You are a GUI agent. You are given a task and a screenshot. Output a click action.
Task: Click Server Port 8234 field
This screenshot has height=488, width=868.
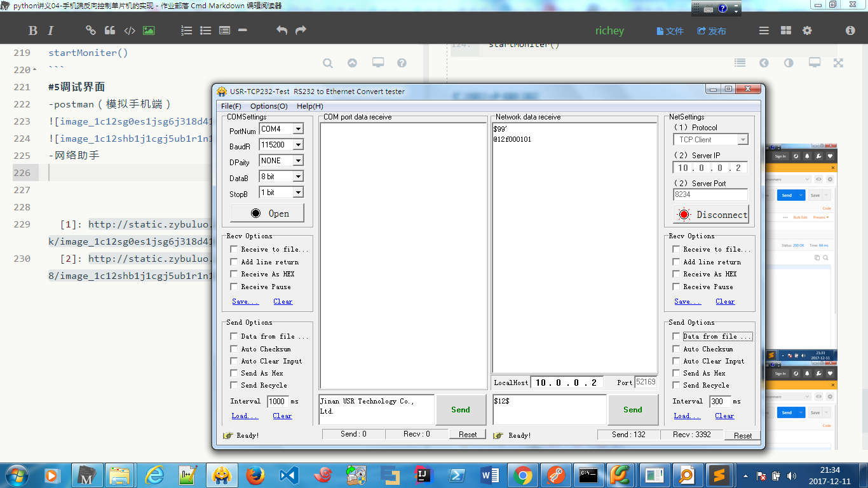[710, 194]
